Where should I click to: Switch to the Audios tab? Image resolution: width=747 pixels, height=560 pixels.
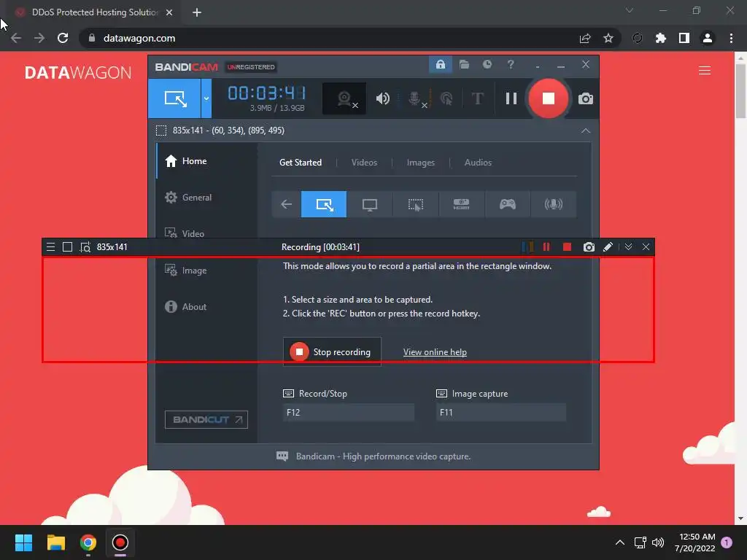click(478, 163)
